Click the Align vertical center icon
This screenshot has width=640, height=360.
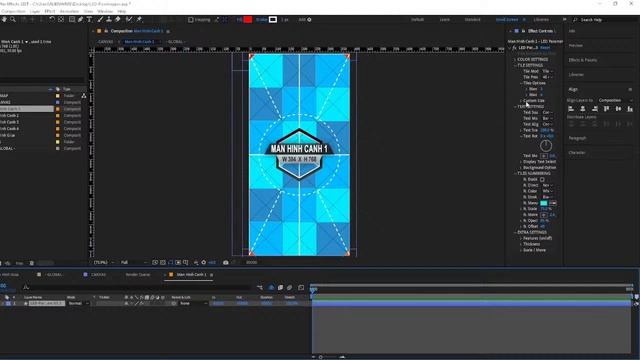pos(618,109)
